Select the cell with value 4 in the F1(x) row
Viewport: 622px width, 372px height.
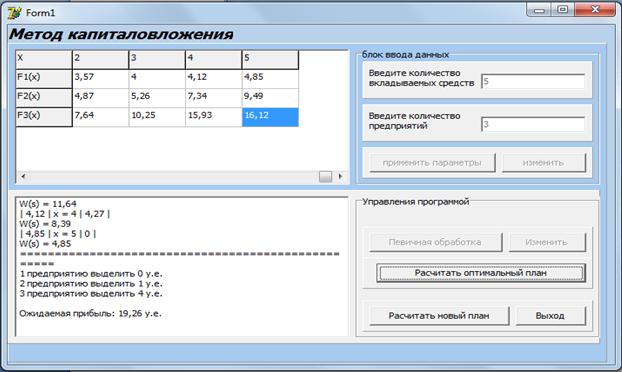coord(157,79)
